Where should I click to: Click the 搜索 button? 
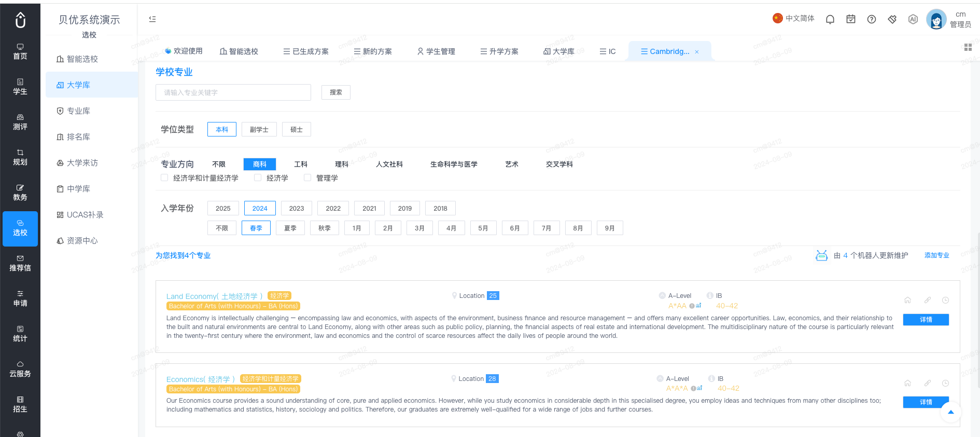[336, 92]
